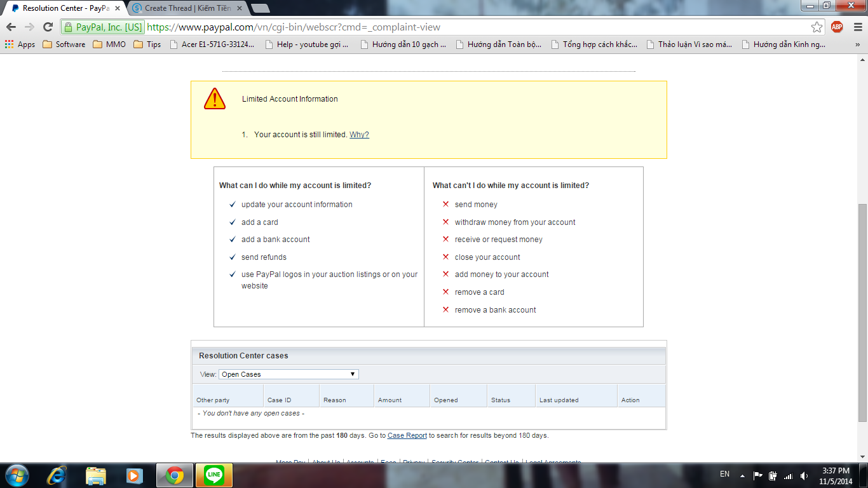
Task: Click the Chrome taskbar icon
Action: [175, 475]
